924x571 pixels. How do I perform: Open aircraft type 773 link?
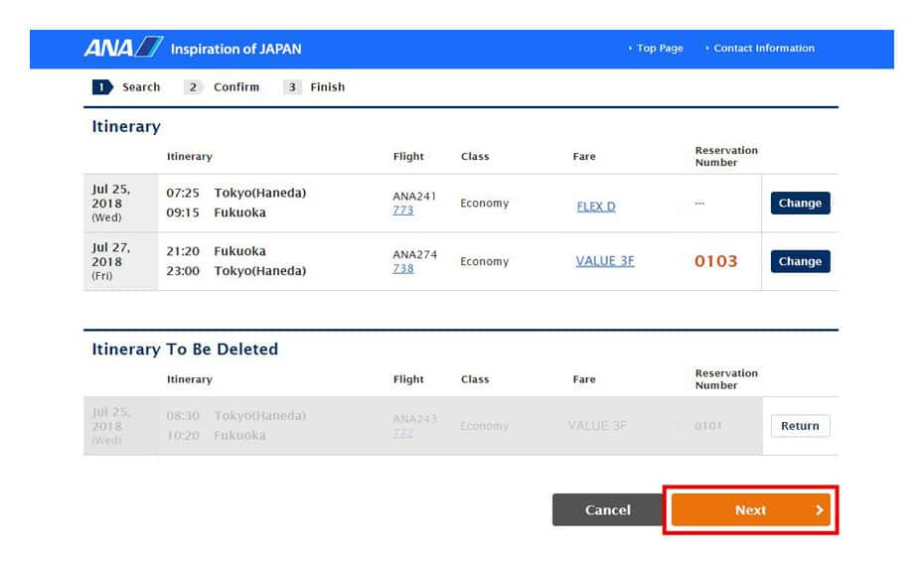click(403, 211)
